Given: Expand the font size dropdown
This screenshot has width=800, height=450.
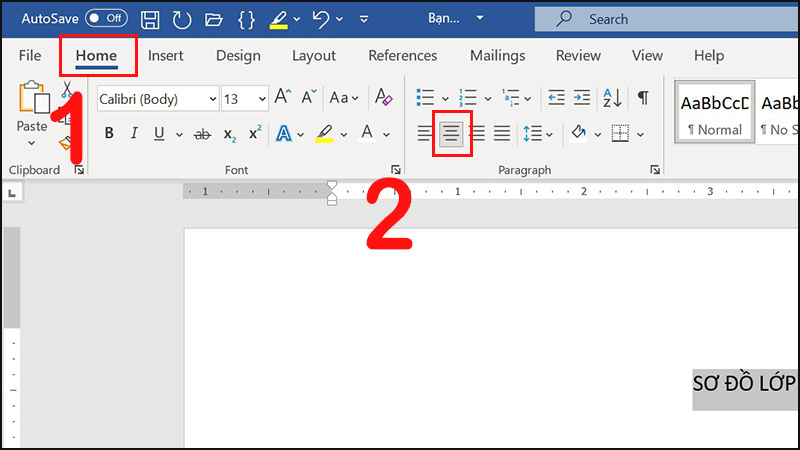Looking at the screenshot, I should click(262, 98).
